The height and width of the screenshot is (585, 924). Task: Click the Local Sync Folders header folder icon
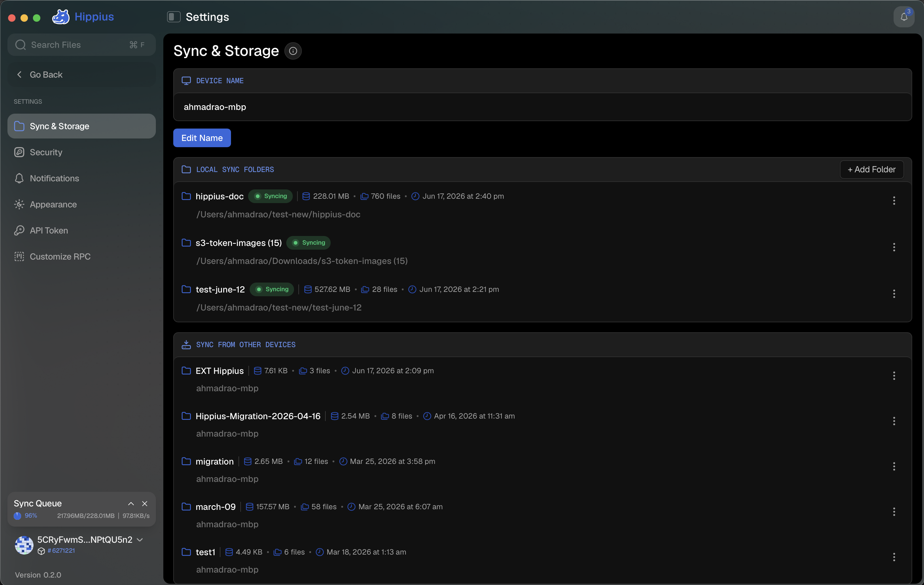(x=186, y=169)
